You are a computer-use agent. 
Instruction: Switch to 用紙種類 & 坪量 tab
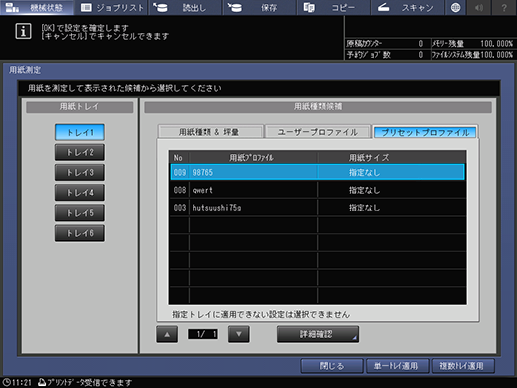(x=210, y=132)
